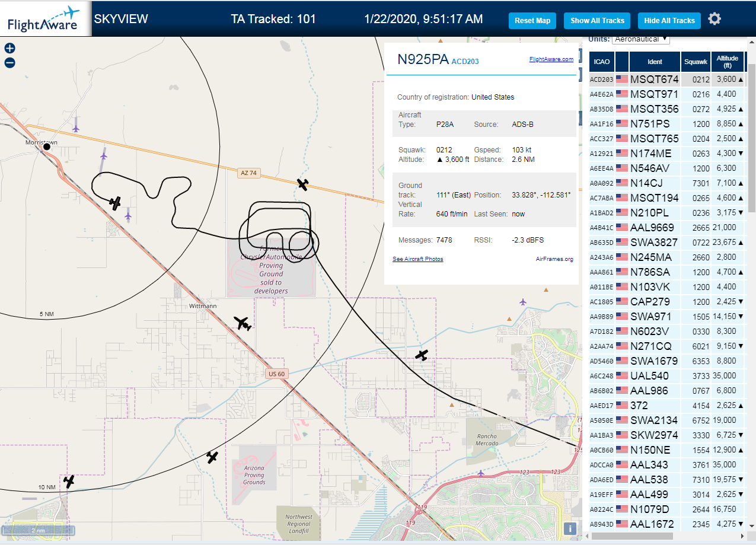Zoom in the map with plus button
756x545 pixels.
click(9, 49)
